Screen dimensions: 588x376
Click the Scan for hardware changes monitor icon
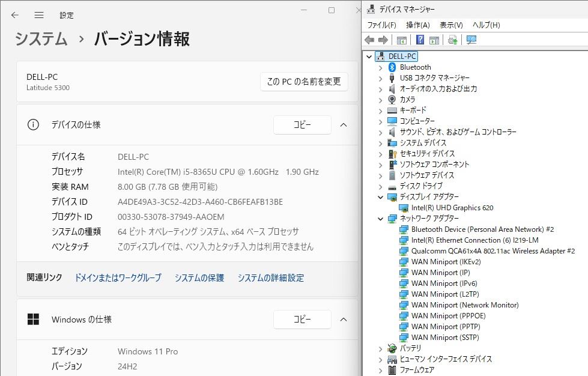[471, 40]
